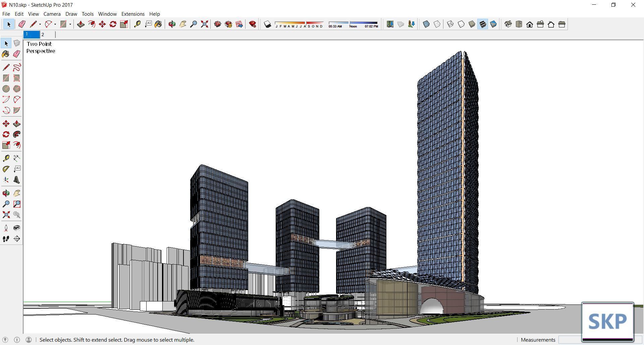Click the credits status icon in status bar
Viewport: 644px width, 345px height.
(17, 340)
